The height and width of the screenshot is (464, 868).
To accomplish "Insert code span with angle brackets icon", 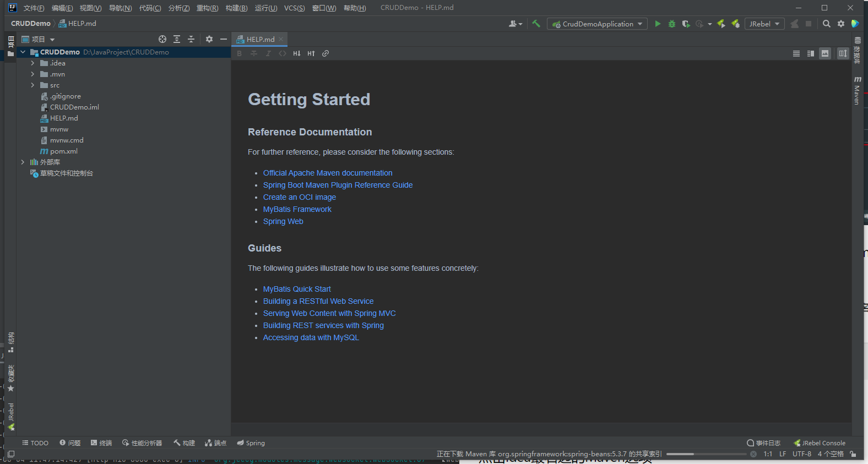I will pos(283,53).
